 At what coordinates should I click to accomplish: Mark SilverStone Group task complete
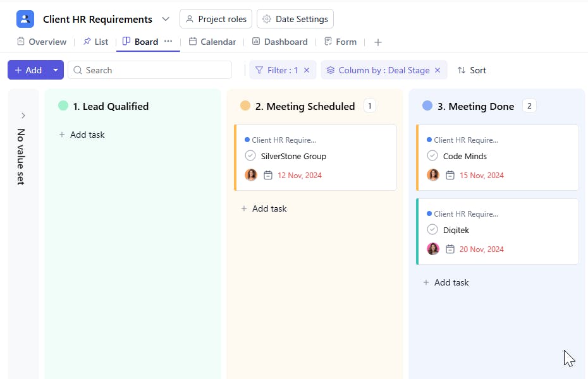250,155
